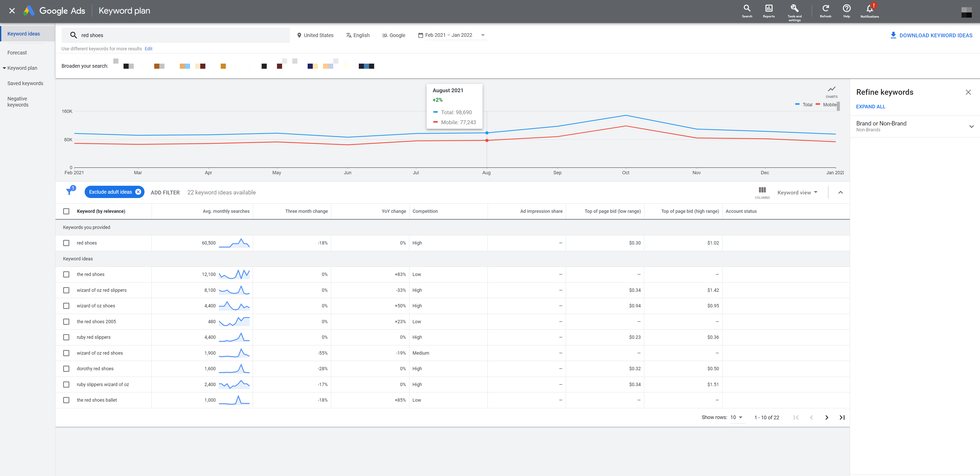The width and height of the screenshot is (980, 476).
Task: Click the Charts toggle icon
Action: [832, 89]
